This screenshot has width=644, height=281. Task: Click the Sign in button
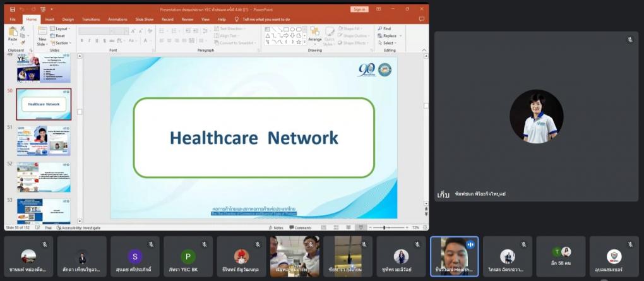point(359,9)
